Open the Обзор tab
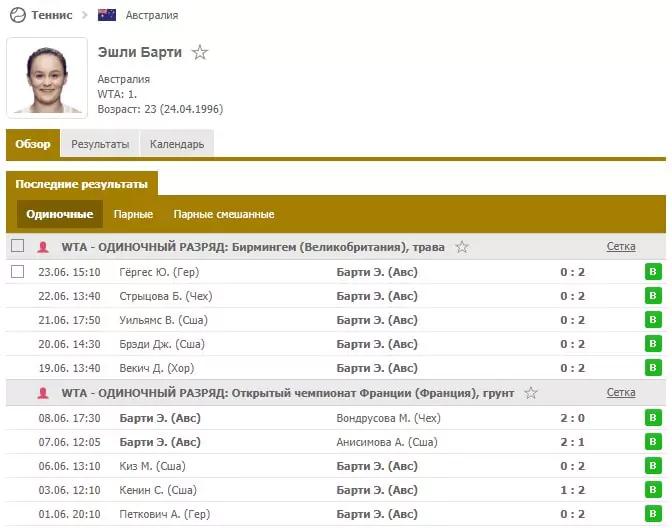 click(33, 144)
